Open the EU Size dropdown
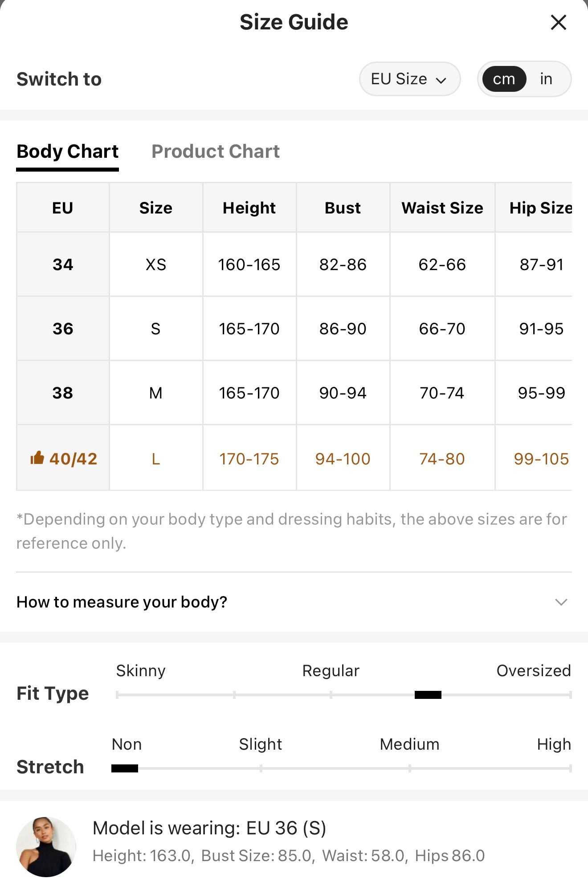The width and height of the screenshot is (588, 891). pyautogui.click(x=409, y=79)
